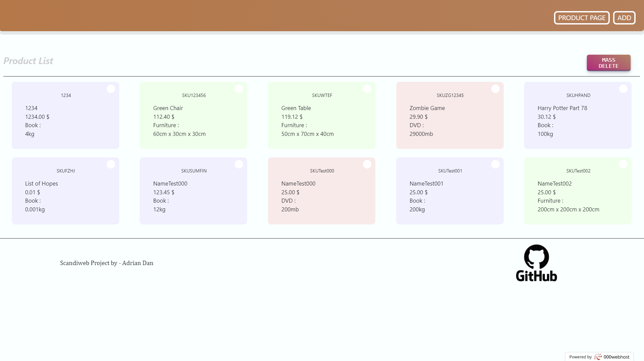This screenshot has width=644, height=361.
Task: Click the Scandiweb Project by Adrian Dan text
Action: point(106,263)
